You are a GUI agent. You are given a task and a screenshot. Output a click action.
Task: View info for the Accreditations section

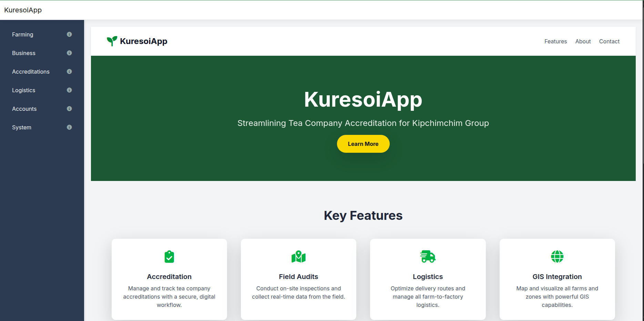69,72
